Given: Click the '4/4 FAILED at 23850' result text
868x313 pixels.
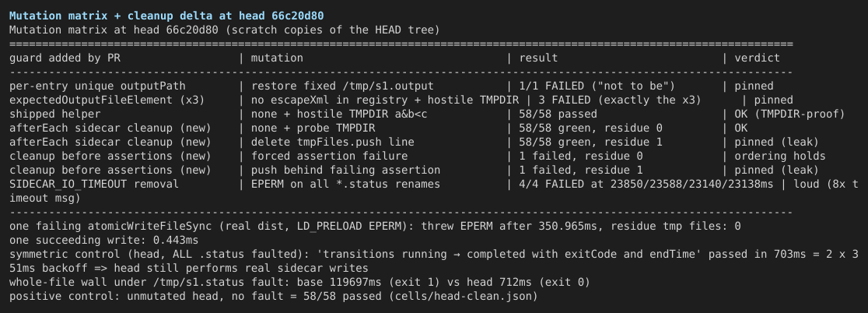Looking at the screenshot, I should (581, 184).
